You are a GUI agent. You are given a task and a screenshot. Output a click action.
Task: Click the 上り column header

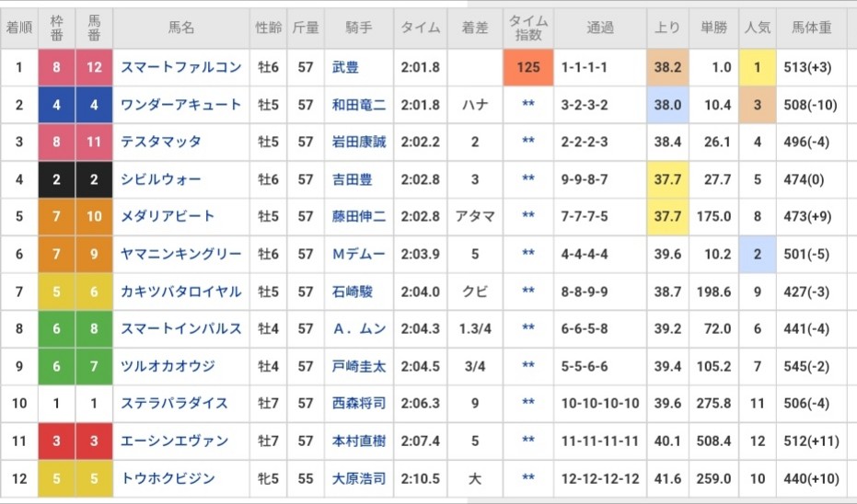[x=667, y=29]
